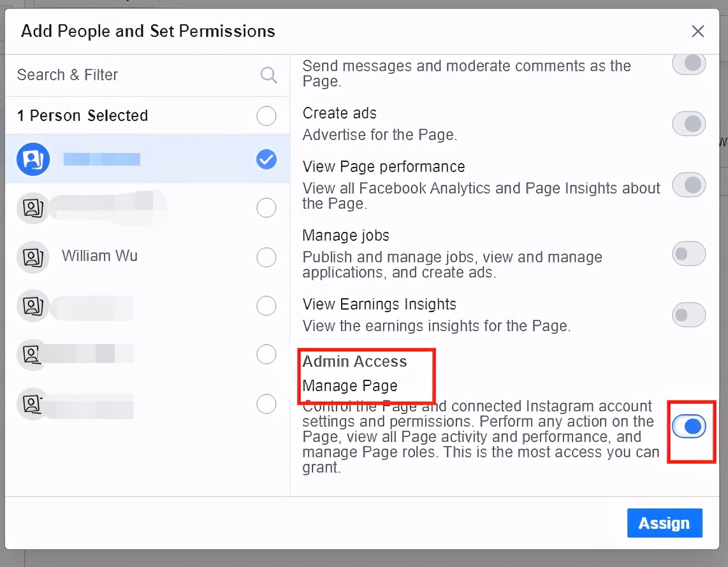Disable the Manage Page admin toggle
This screenshot has height=567, width=728.
(689, 426)
